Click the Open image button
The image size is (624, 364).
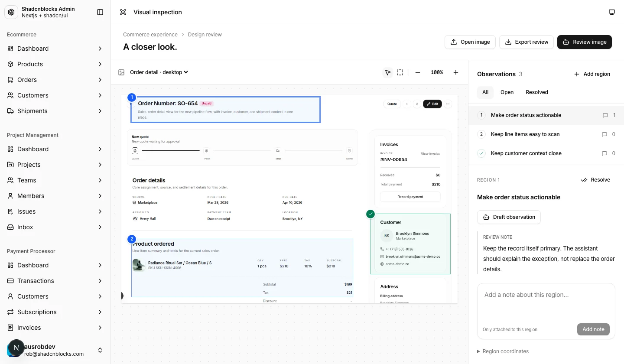click(470, 42)
